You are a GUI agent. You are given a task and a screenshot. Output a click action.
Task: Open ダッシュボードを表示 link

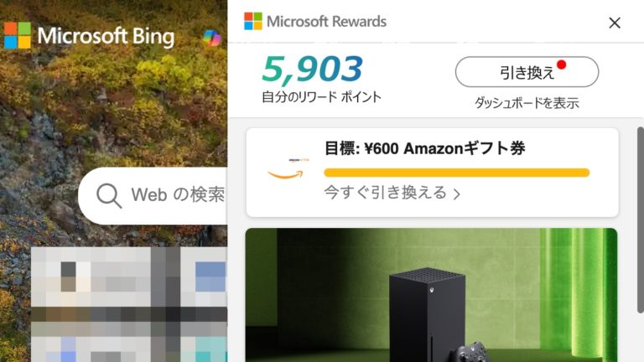[x=527, y=102]
